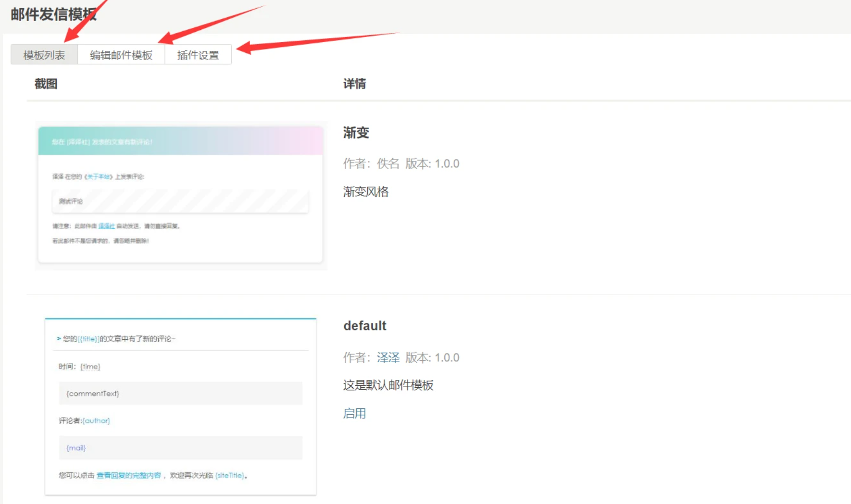This screenshot has width=851, height=504.
Task: Enable the default template via 启用
Action: (354, 413)
